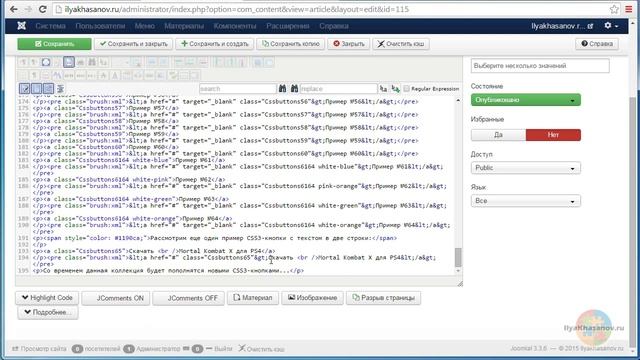Click the code editor vertical scrollbar thumb
640x360 pixels.
point(458,257)
